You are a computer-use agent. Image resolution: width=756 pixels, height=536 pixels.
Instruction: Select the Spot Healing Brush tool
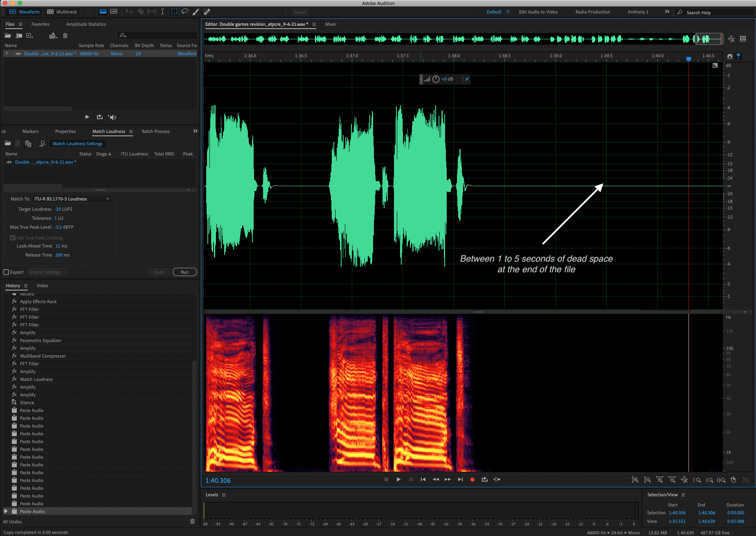click(207, 11)
